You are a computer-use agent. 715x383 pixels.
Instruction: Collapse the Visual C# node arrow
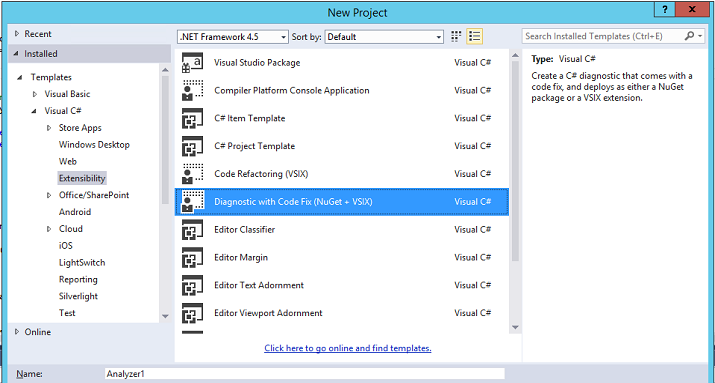click(x=34, y=111)
